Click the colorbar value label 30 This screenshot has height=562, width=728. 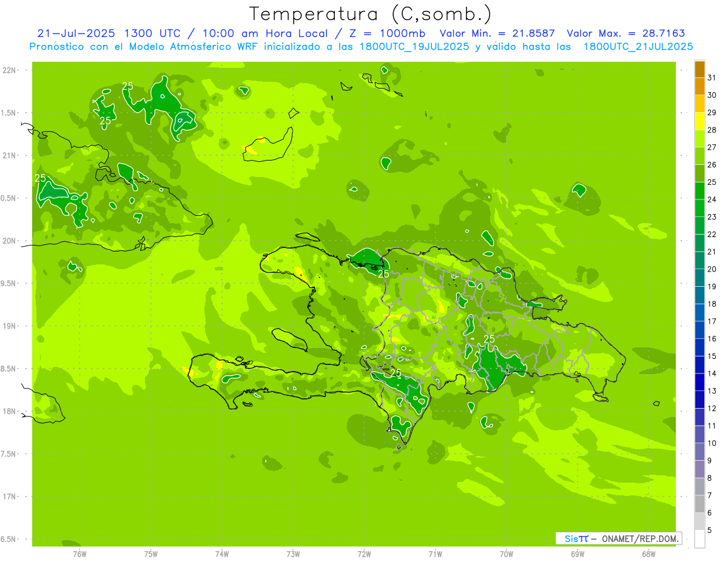point(712,95)
